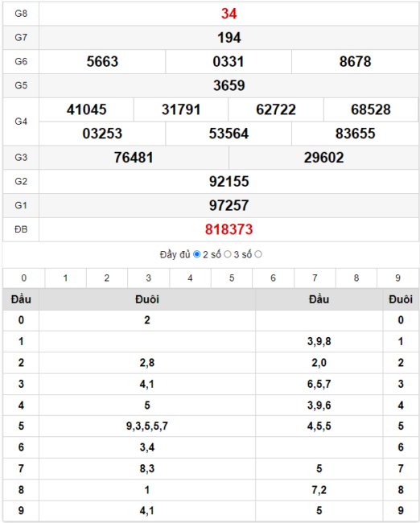420x523 pixels.
Task: Filter results by digit 4
Action: click(190, 278)
